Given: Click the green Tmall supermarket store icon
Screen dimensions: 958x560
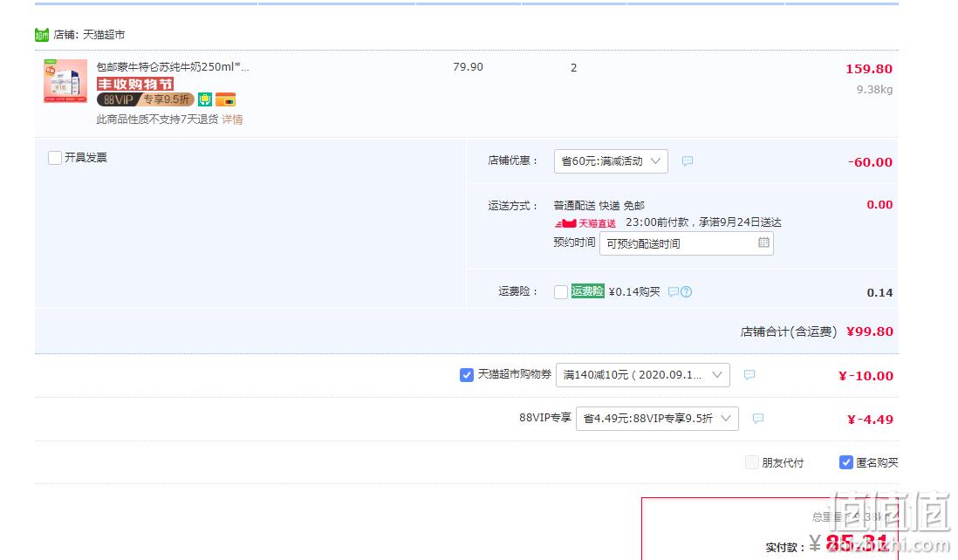Looking at the screenshot, I should pyautogui.click(x=42, y=35).
